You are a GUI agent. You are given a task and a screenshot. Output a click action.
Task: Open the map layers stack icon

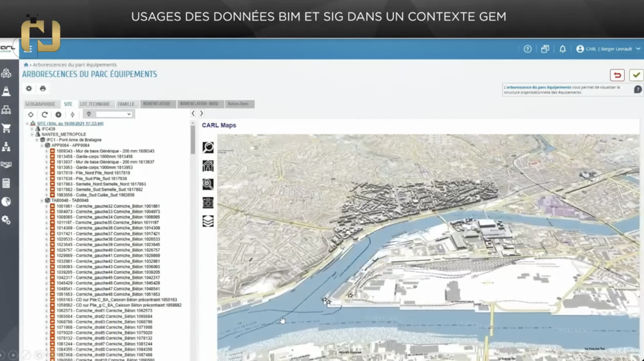coord(208,221)
